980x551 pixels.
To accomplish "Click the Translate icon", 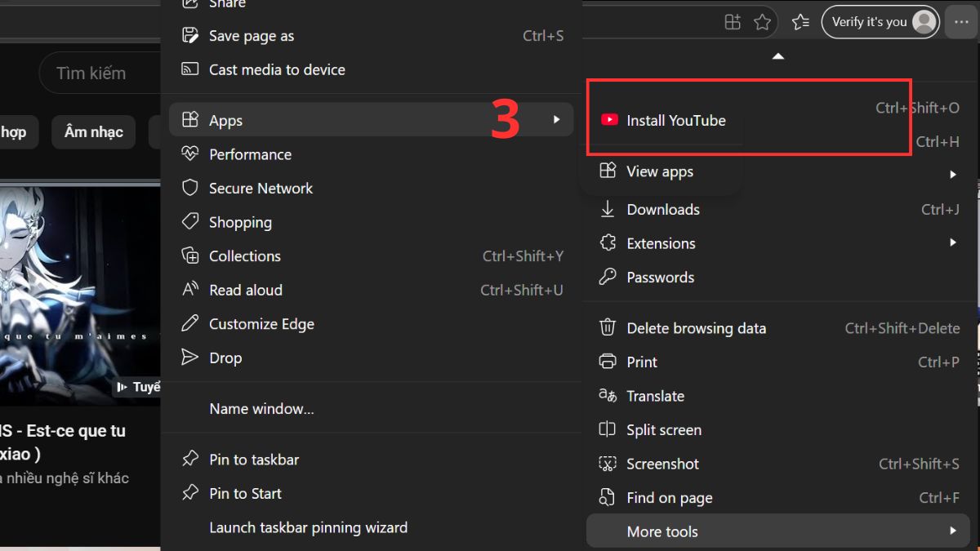I will click(607, 395).
